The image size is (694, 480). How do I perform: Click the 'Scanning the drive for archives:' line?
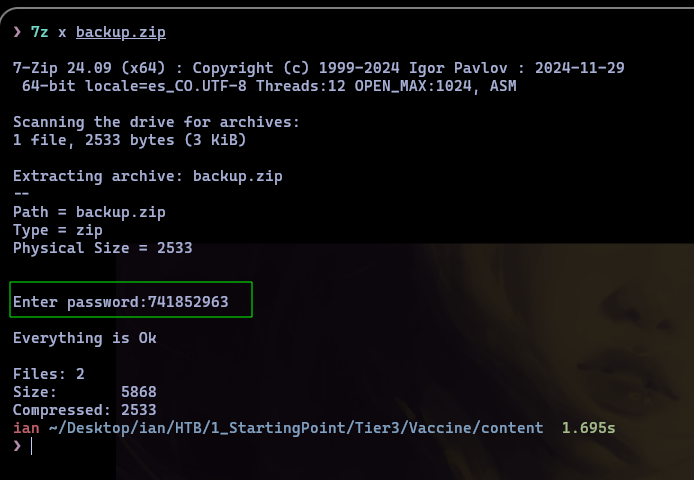[x=155, y=122]
